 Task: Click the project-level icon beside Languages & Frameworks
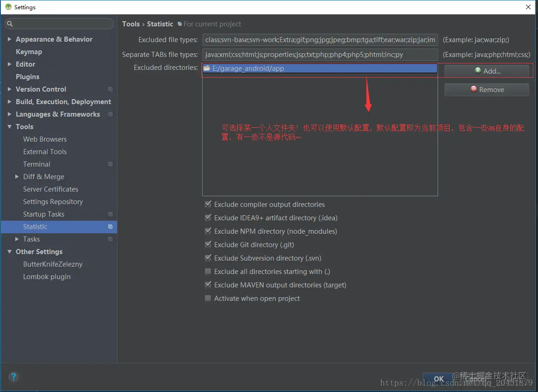click(x=110, y=114)
